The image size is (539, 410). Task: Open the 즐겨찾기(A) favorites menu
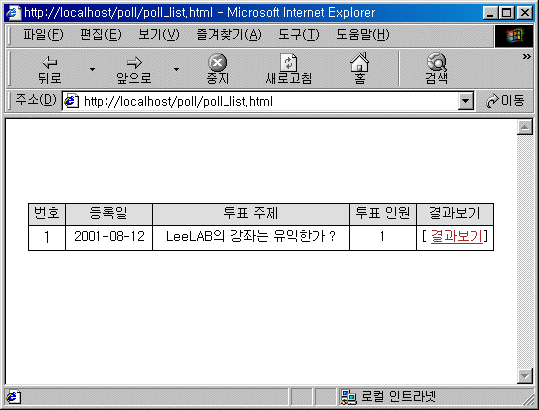(229, 35)
